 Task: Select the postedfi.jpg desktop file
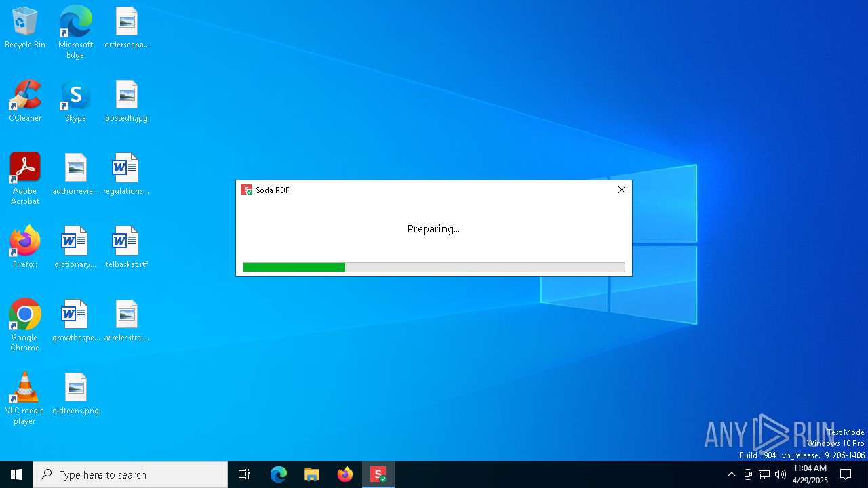[127, 102]
